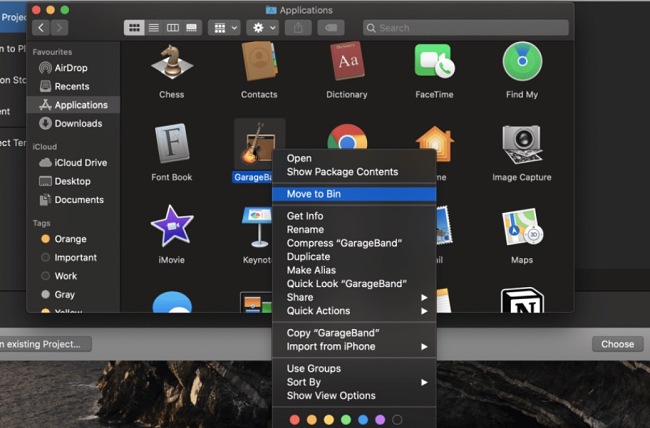Open the group-by dropdown in toolbar
Image resolution: width=650 pixels, height=428 pixels.
tap(224, 28)
